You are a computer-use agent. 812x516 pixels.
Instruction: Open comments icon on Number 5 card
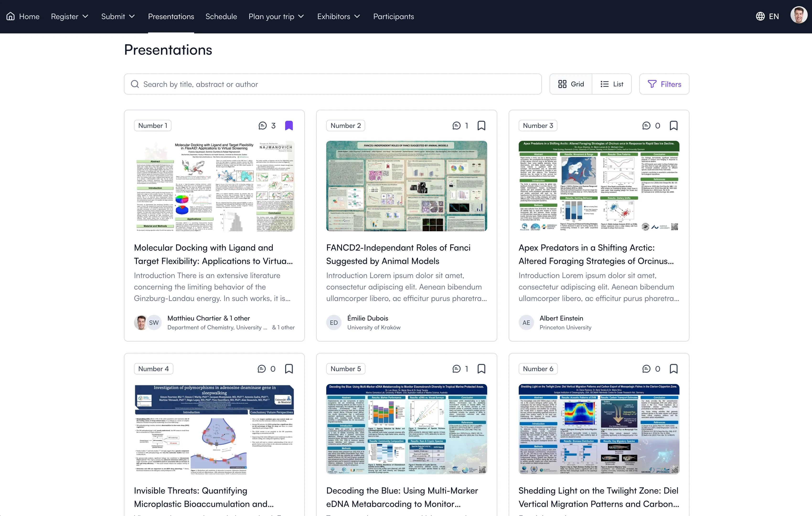coord(456,368)
